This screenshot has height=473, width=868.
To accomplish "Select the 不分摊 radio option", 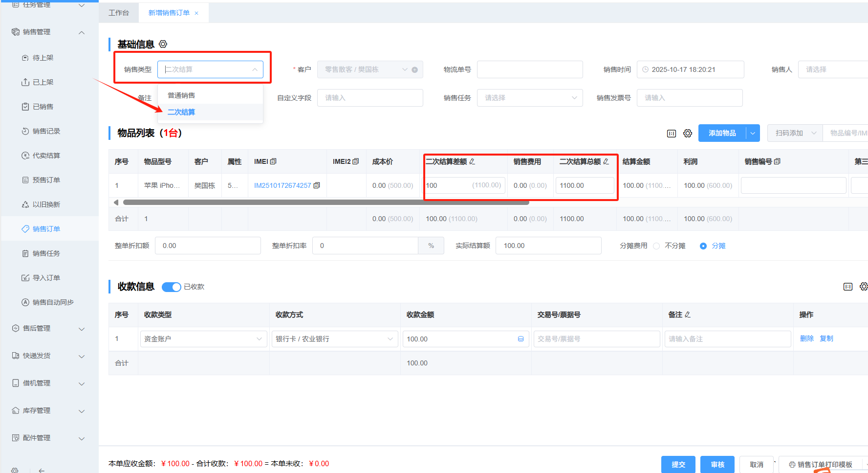I will pyautogui.click(x=656, y=246).
